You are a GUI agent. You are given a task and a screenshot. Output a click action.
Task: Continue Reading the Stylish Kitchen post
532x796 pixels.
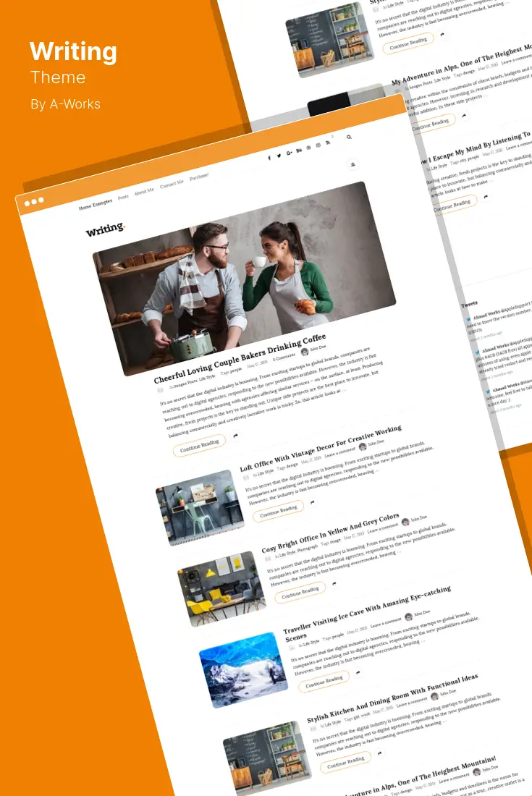346,763
